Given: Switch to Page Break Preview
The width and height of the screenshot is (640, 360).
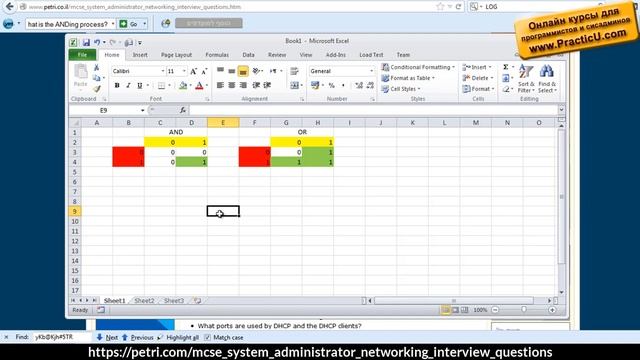Looking at the screenshot, I should [465, 310].
